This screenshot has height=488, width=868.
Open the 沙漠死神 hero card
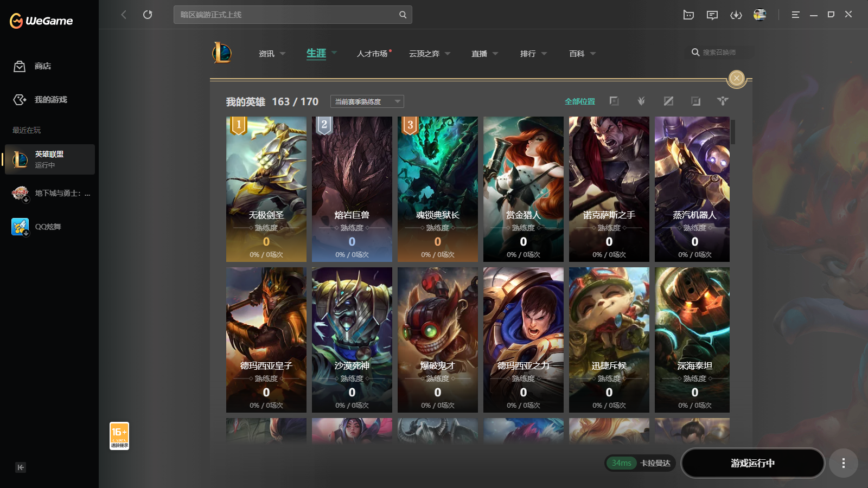[x=352, y=340]
